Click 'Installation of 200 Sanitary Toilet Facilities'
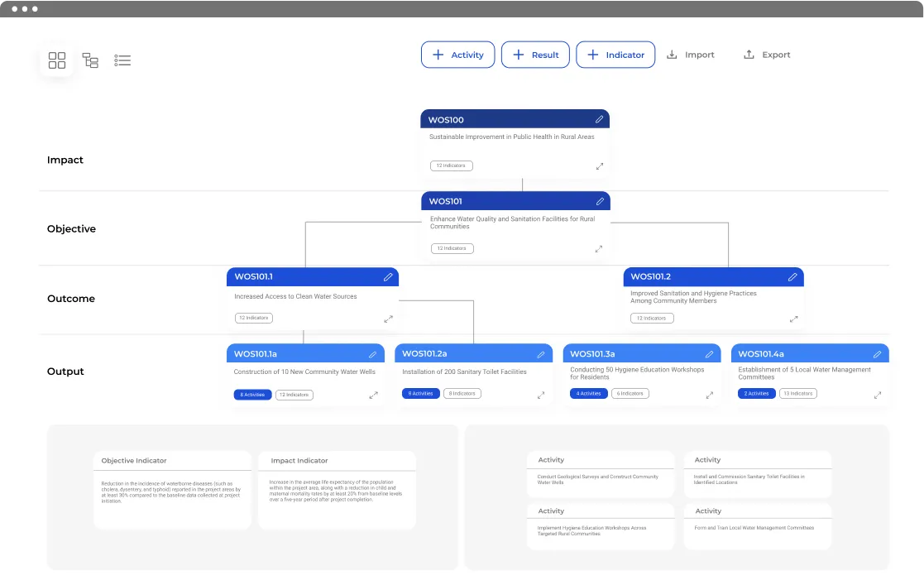Screen dimensions: 924x585 [x=464, y=372]
